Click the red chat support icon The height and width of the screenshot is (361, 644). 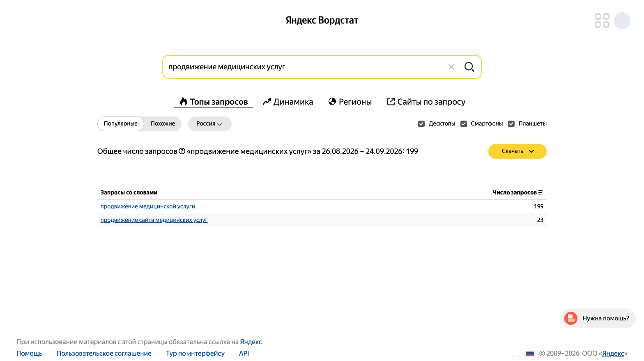[571, 318]
